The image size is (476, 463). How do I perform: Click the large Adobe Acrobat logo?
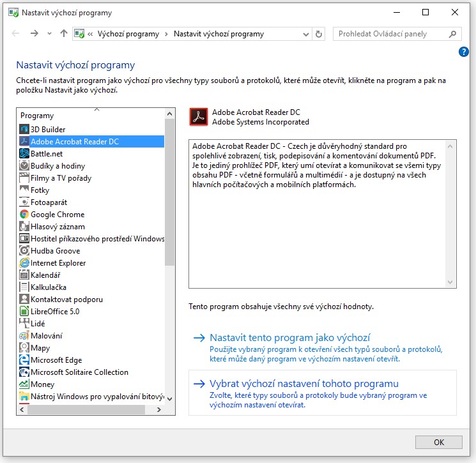[199, 117]
